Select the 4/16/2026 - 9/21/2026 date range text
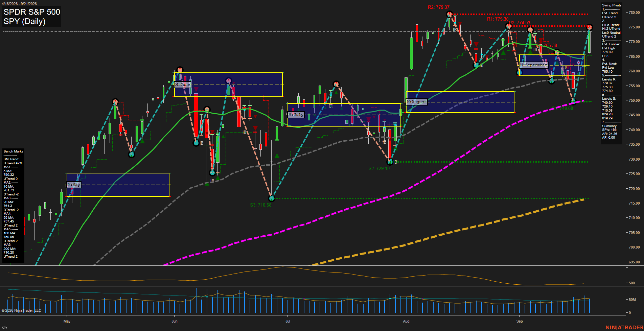 (19, 4)
